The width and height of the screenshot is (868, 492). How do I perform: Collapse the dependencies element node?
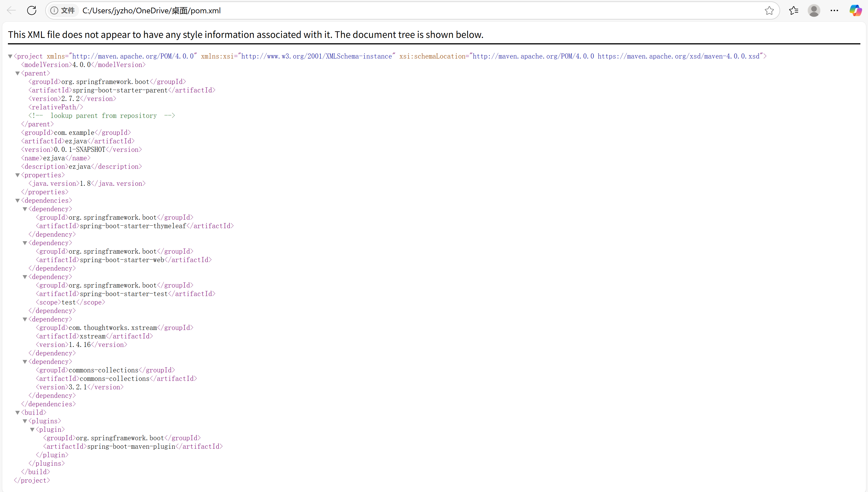point(18,200)
